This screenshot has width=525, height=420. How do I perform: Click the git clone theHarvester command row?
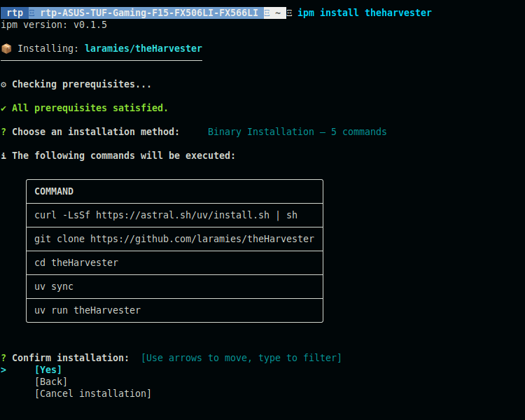(174, 239)
